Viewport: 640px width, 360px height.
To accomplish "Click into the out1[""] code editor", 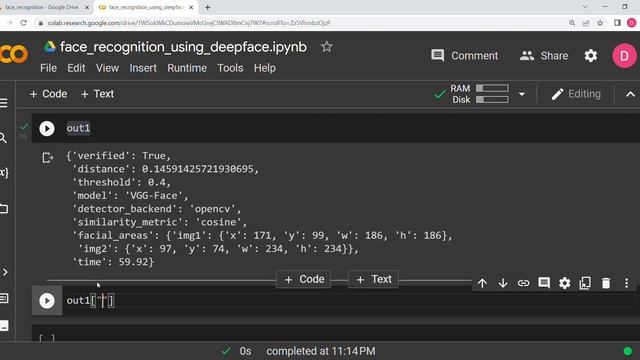I will click(x=351, y=301).
